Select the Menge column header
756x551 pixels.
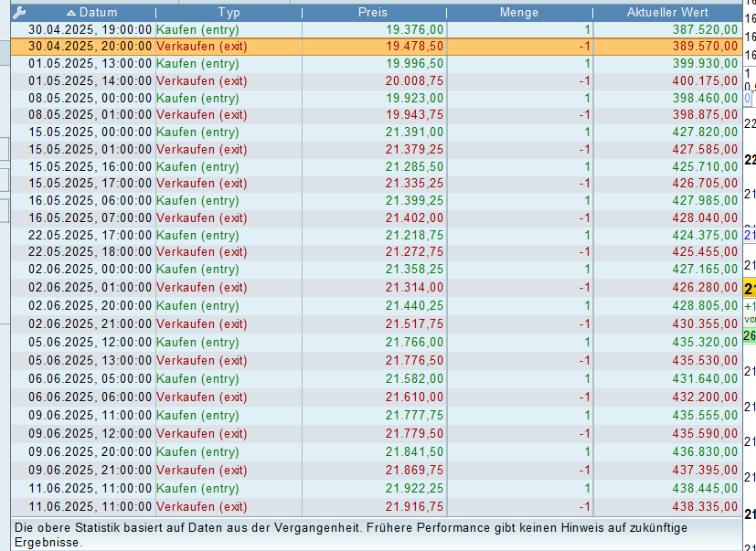point(519,13)
